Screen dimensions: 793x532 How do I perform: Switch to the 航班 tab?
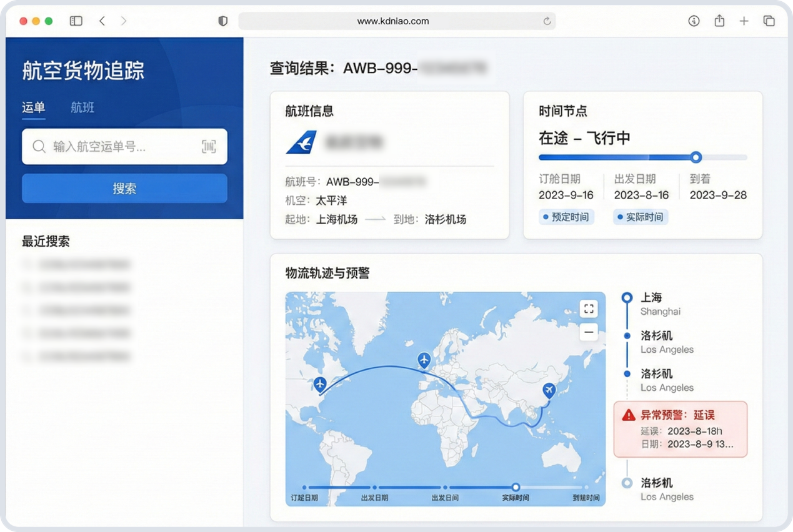[x=82, y=107]
